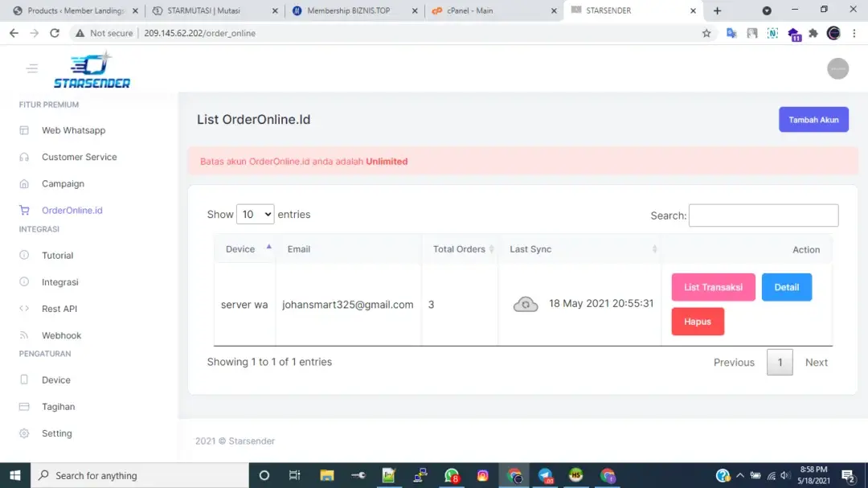The height and width of the screenshot is (488, 868).
Task: Open the notification center icon
Action: pyautogui.click(x=848, y=475)
